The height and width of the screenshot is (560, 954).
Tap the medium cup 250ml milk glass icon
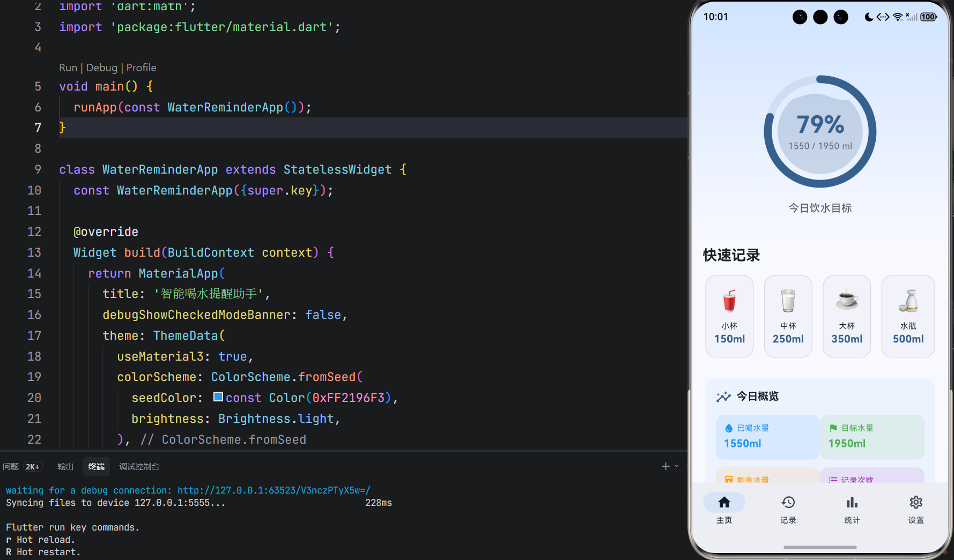coord(788,301)
